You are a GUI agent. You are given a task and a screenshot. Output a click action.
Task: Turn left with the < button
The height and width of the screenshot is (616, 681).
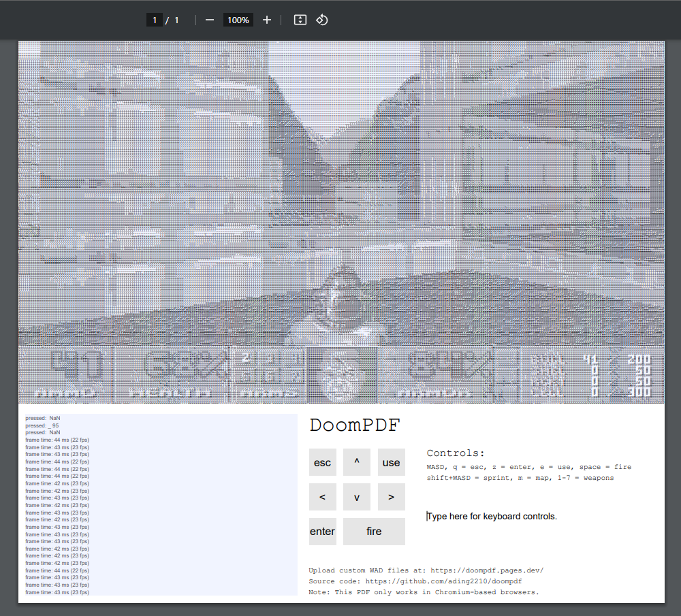(322, 497)
